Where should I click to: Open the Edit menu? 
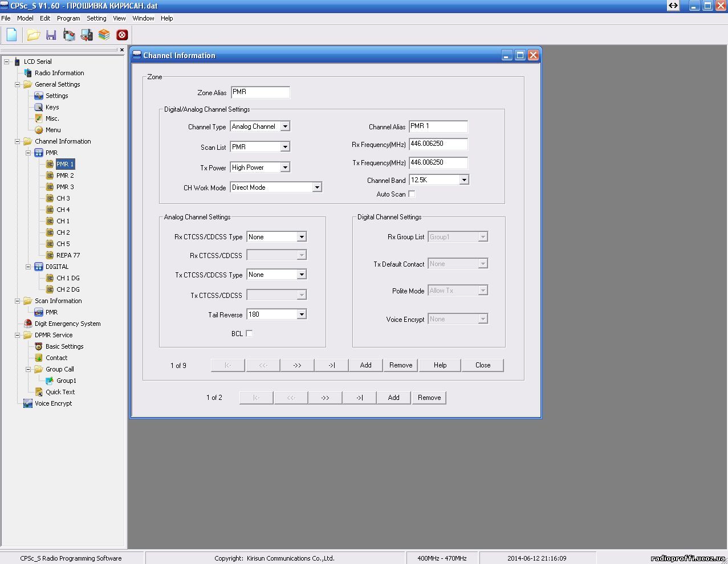[x=45, y=18]
